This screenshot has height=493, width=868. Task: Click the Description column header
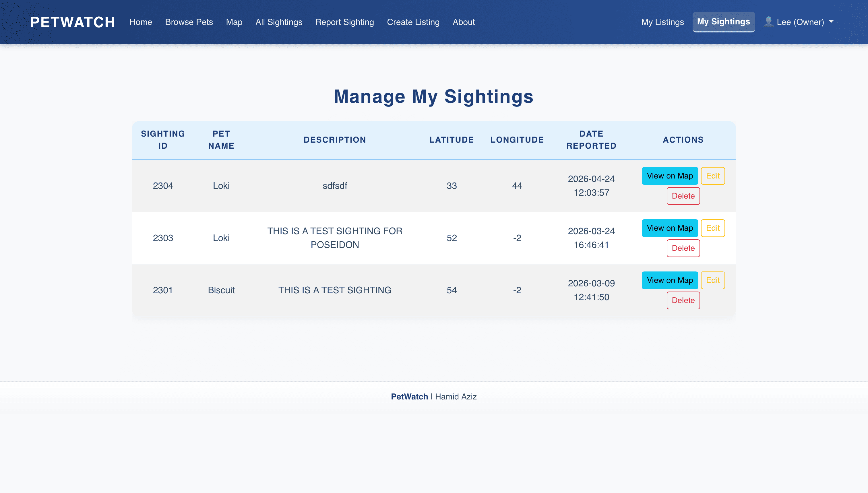click(335, 139)
